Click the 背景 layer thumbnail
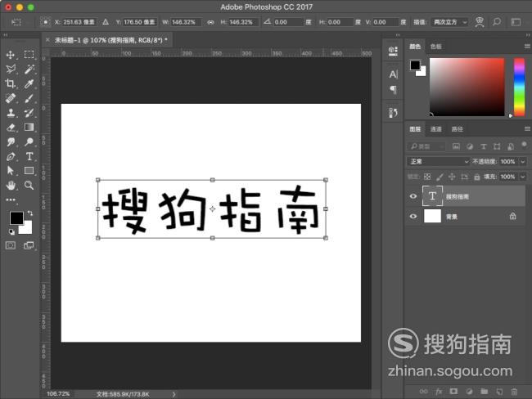The width and height of the screenshot is (532, 399). 432,216
